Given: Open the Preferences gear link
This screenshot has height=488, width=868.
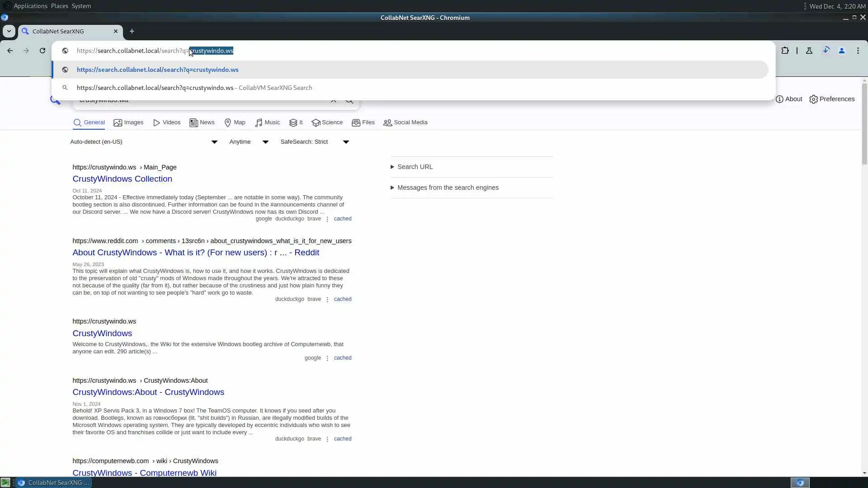Looking at the screenshot, I should pyautogui.click(x=832, y=99).
